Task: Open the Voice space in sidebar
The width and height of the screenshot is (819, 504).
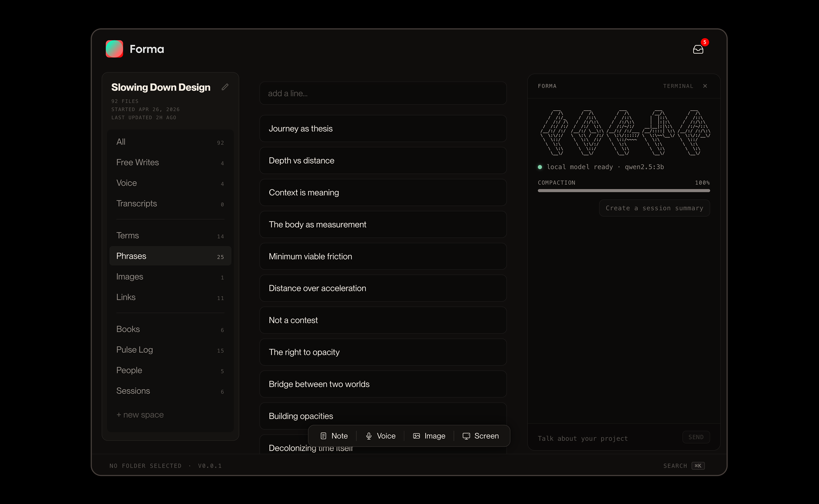Action: click(x=170, y=183)
